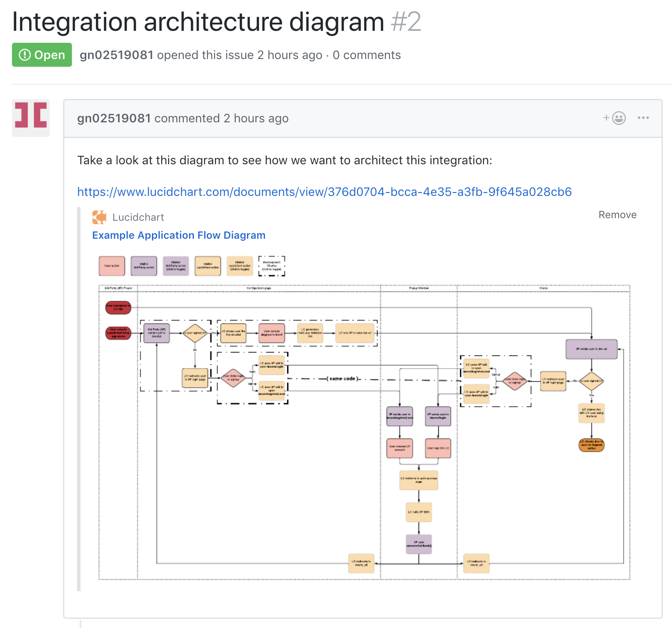Open the comment options ellipsis menu
Image resolution: width=672 pixels, height=628 pixels.
pos(643,118)
